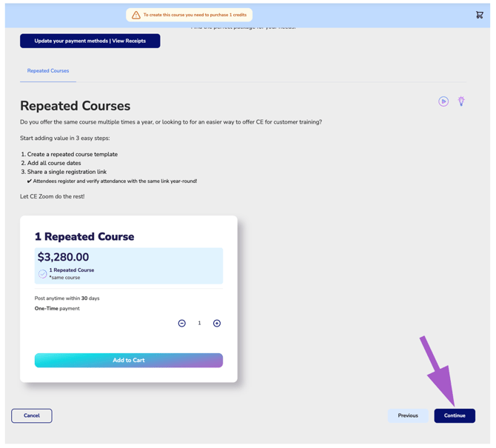Screen dimensions: 496x448
Task: Open the shopping cart icon
Action: (x=479, y=15)
